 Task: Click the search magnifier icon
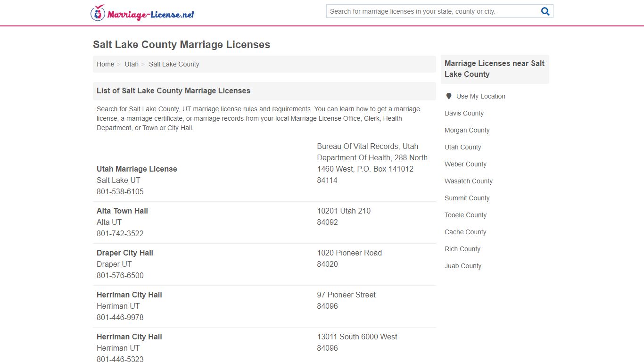pyautogui.click(x=545, y=11)
